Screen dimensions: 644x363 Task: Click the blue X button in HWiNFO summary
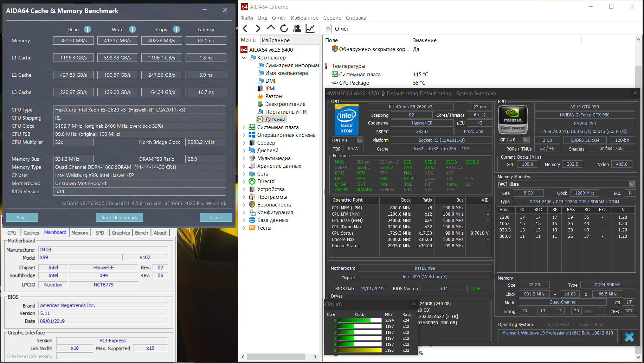coord(629,337)
